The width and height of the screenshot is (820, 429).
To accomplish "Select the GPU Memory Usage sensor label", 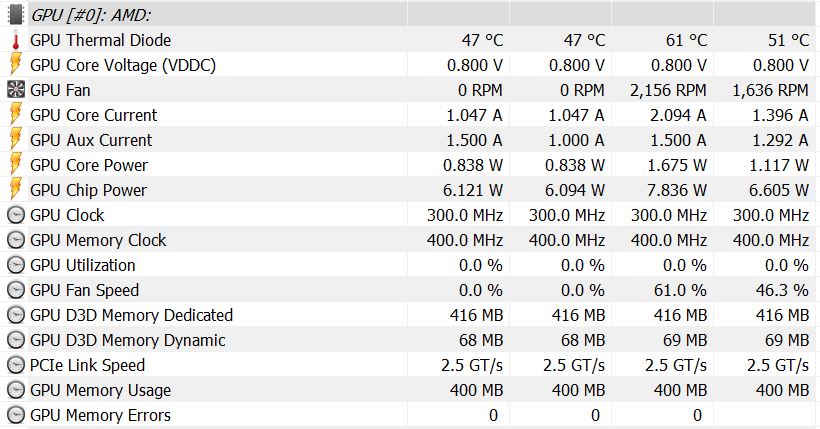I will (100, 390).
